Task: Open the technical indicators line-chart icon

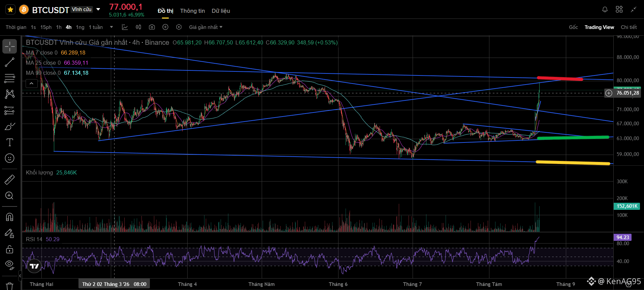Action: pyautogui.click(x=125, y=27)
